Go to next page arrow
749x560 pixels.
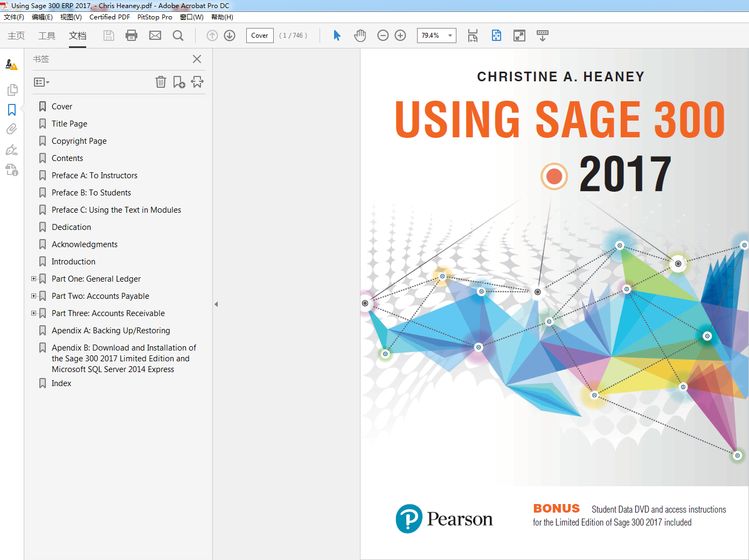pos(230,36)
